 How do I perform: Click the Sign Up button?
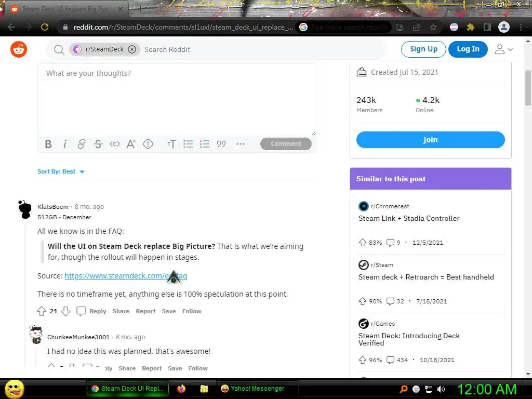click(423, 49)
